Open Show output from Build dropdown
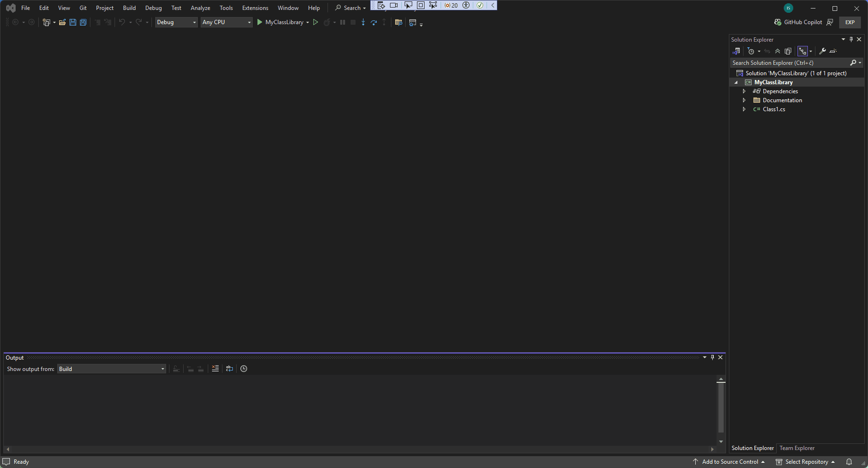Viewport: 868px width, 468px height. tap(112, 369)
